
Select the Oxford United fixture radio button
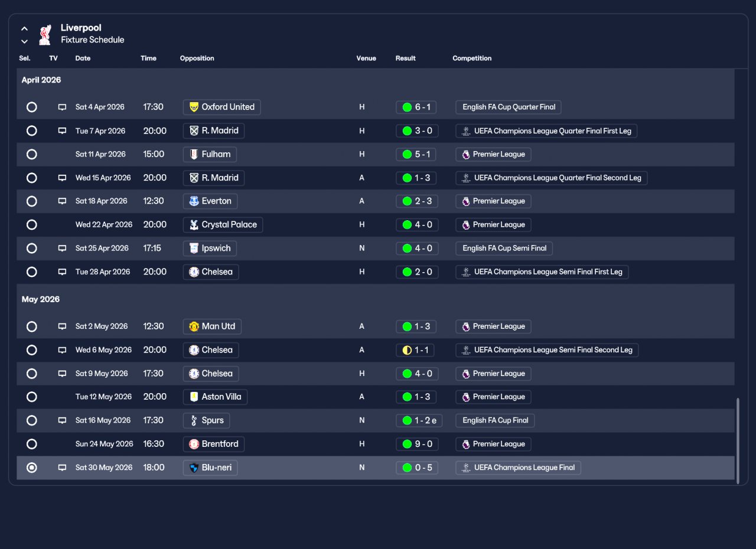(x=32, y=107)
